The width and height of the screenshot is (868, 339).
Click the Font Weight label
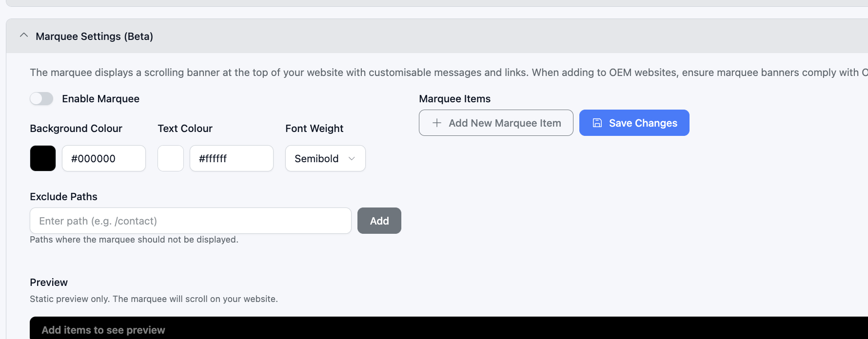click(314, 129)
